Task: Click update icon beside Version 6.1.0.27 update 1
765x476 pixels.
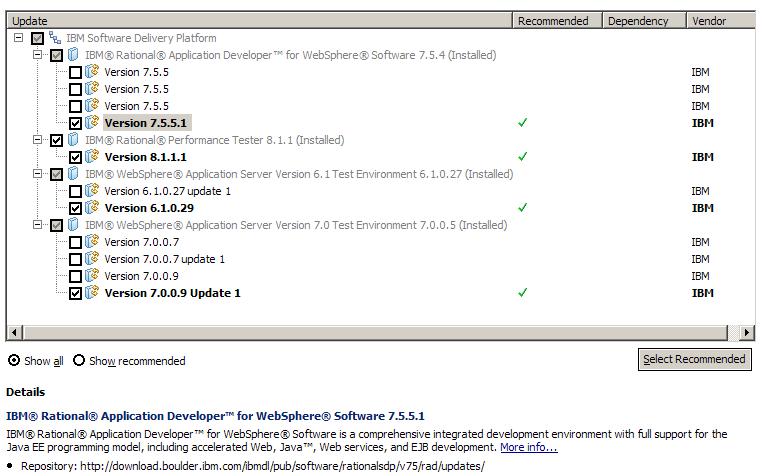Action: click(92, 191)
